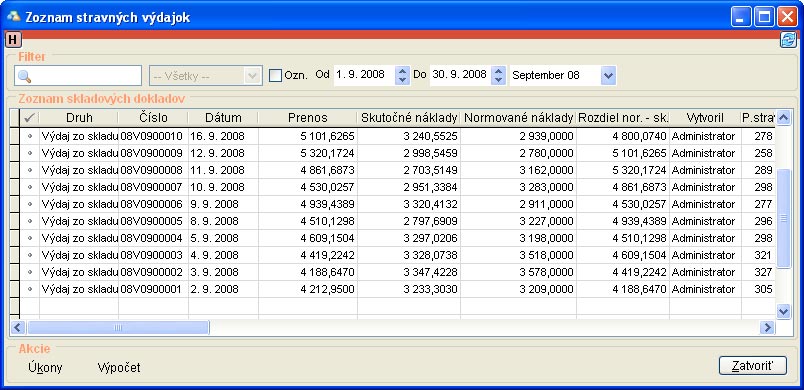
Task: Click the Prenos value 4 212,9500
Action: tap(308, 289)
